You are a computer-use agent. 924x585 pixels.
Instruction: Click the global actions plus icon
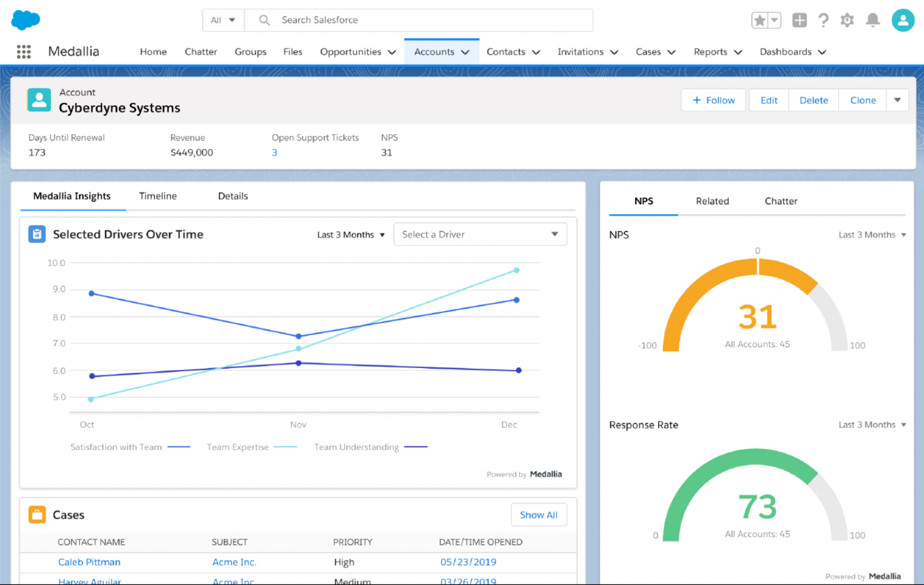799,21
